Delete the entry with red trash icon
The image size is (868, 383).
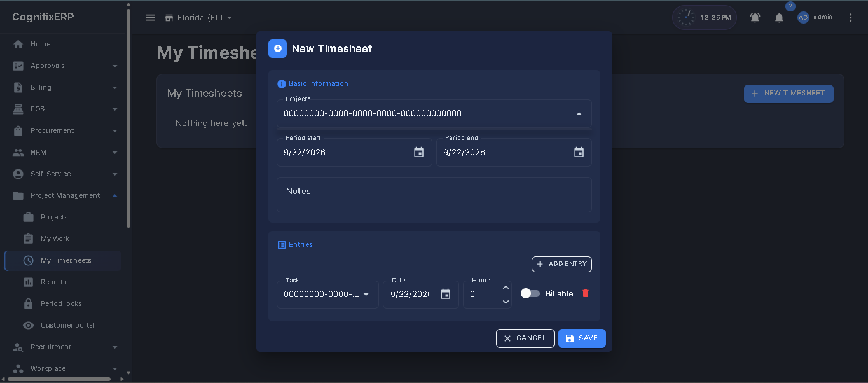click(x=586, y=293)
